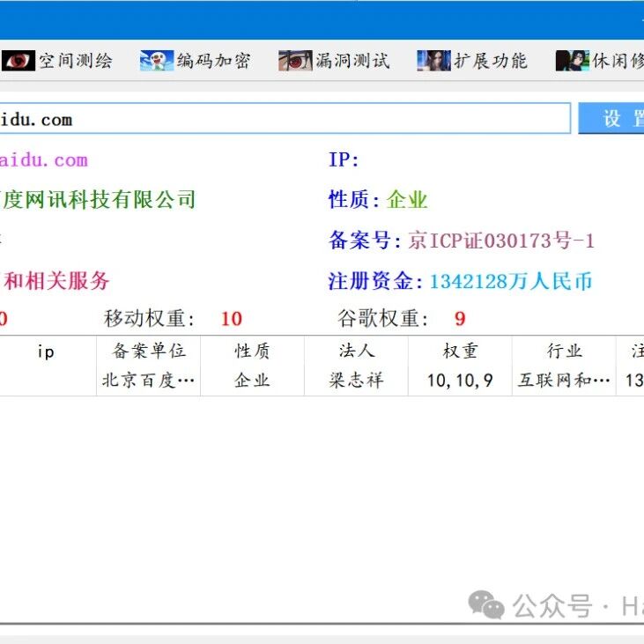Click the IP: label
The height and width of the screenshot is (644, 644).
pyautogui.click(x=344, y=160)
